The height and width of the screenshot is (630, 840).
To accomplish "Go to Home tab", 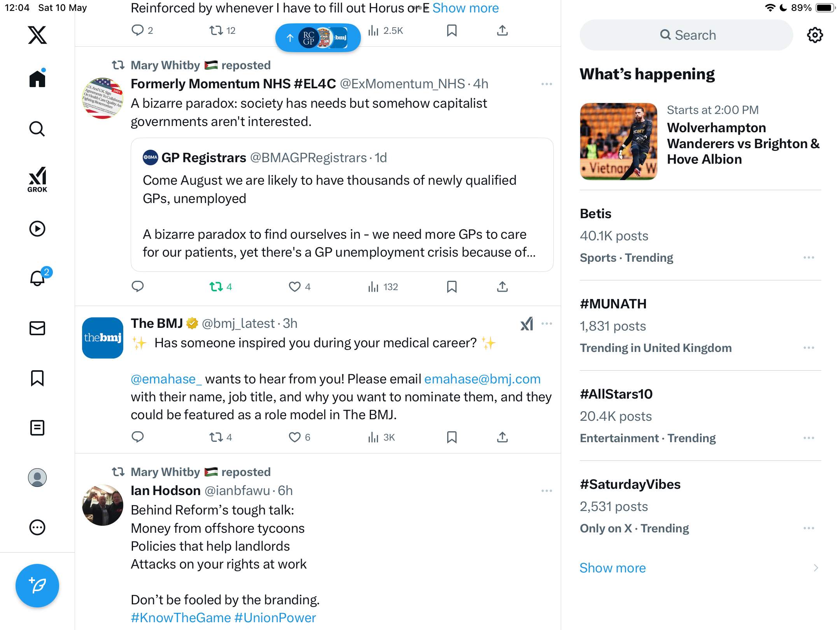I will (x=37, y=79).
